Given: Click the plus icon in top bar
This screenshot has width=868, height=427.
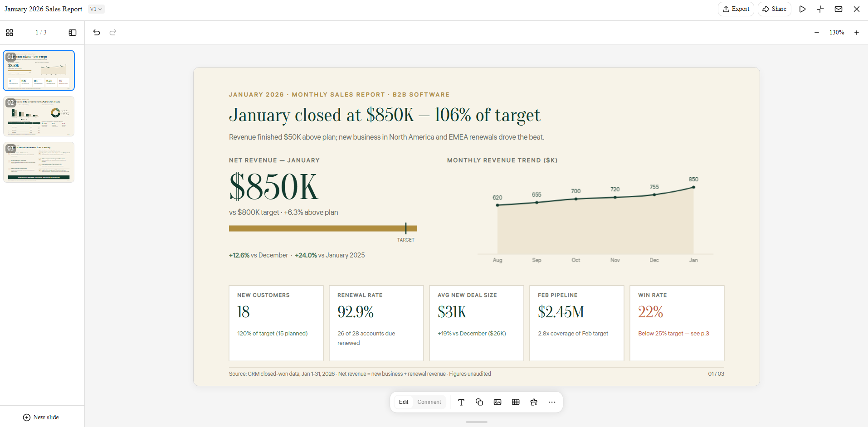Looking at the screenshot, I should tap(820, 9).
